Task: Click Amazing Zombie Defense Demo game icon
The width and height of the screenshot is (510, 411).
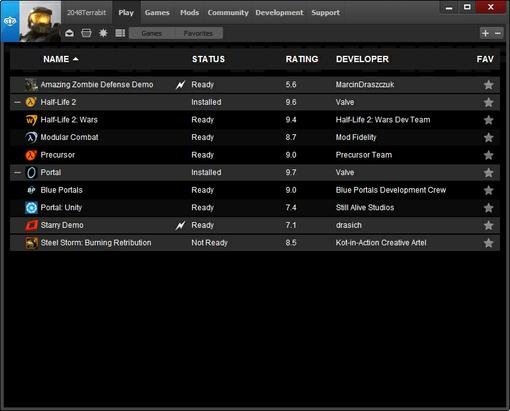Action: tap(31, 85)
